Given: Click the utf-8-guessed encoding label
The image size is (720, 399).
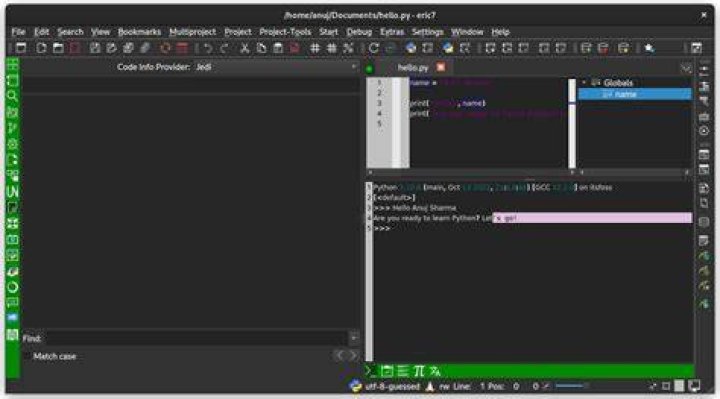Looking at the screenshot, I should 392,387.
